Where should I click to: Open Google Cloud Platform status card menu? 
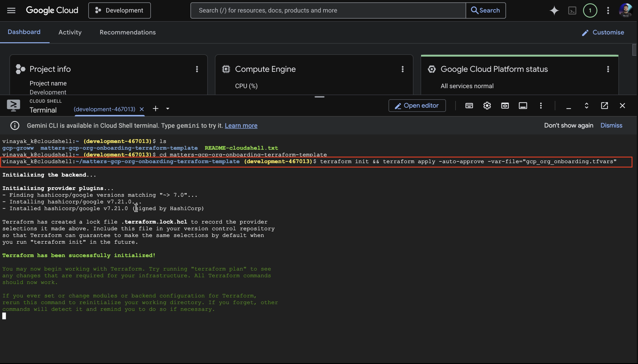(x=608, y=69)
